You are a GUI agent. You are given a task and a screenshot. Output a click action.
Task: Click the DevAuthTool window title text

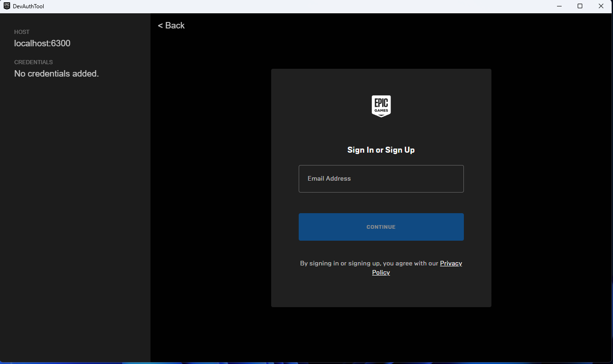coord(28,6)
